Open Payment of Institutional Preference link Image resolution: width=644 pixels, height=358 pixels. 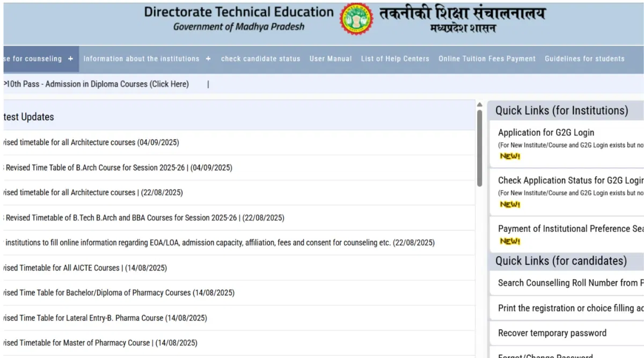[571, 229]
